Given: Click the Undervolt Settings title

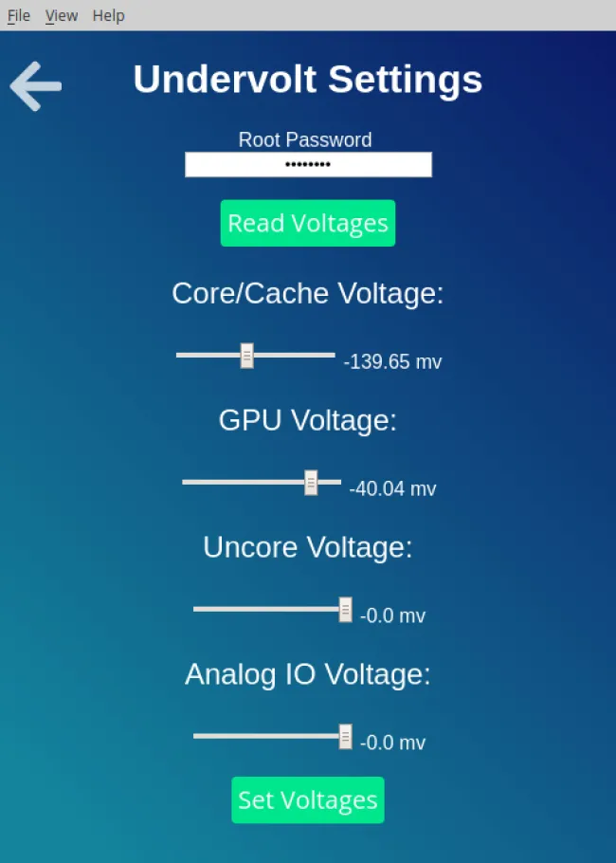Looking at the screenshot, I should (308, 80).
